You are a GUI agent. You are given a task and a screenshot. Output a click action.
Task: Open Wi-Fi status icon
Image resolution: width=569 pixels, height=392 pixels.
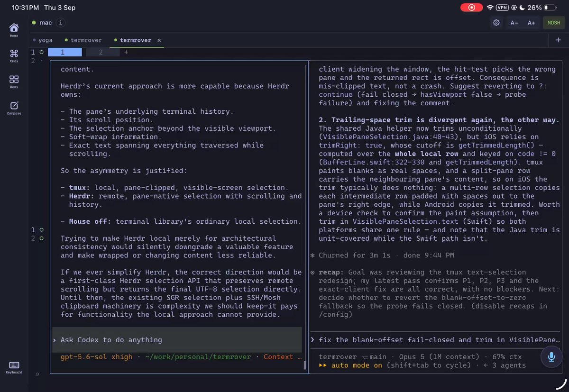pyautogui.click(x=490, y=8)
